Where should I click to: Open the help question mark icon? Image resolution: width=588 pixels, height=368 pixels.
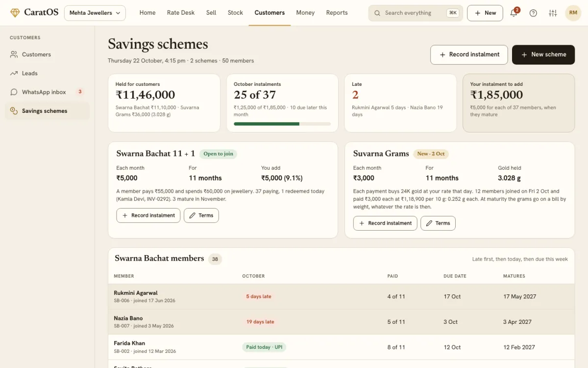coord(533,13)
